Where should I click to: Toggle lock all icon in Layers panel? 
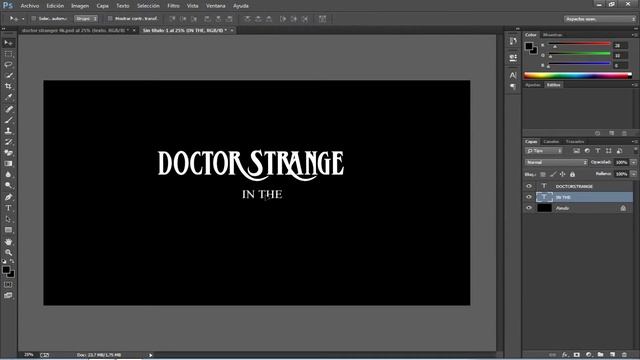[x=572, y=174]
